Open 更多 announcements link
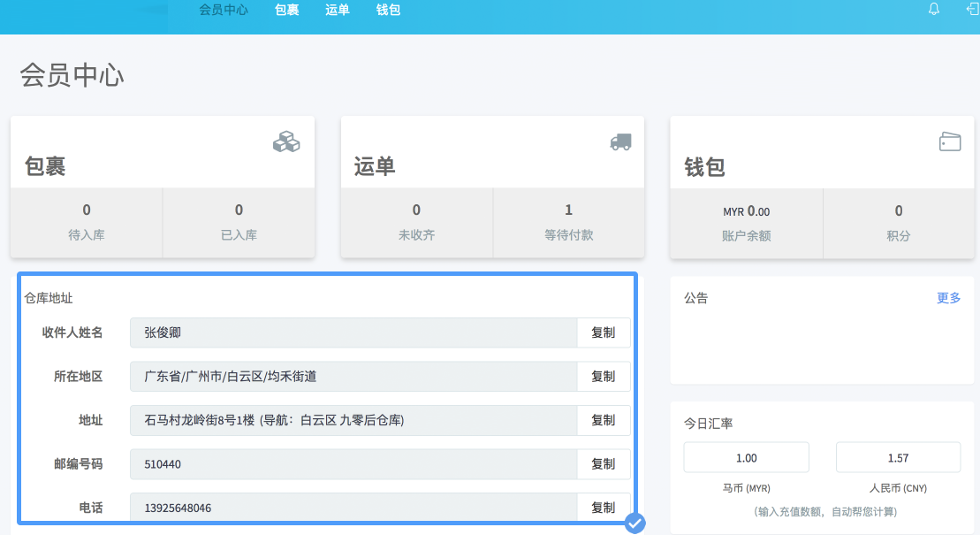This screenshot has width=980, height=535. (948, 298)
